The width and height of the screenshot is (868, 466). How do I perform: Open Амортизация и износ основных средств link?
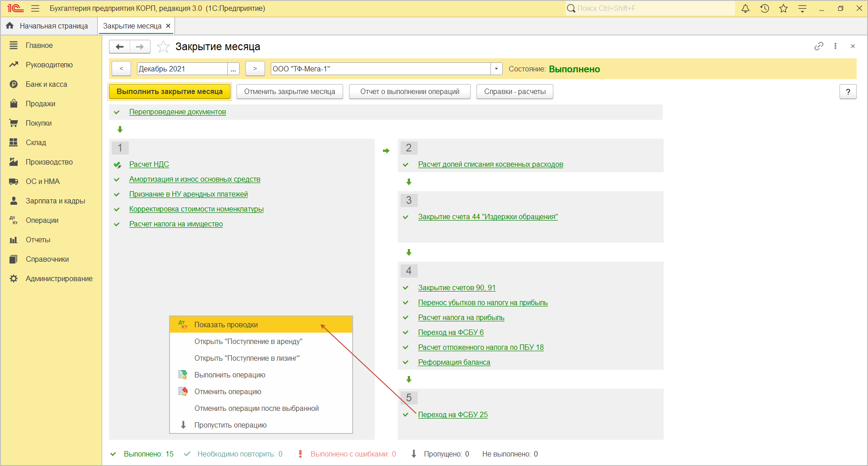tap(195, 179)
